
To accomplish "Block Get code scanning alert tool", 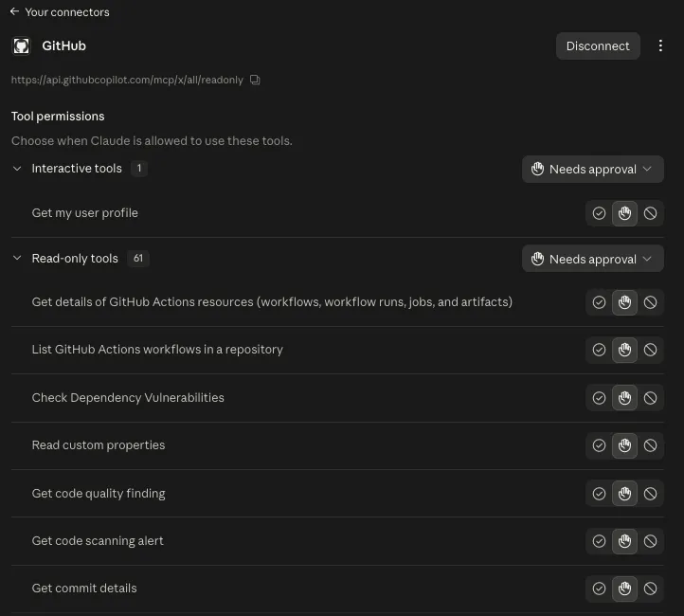I will pos(651,541).
